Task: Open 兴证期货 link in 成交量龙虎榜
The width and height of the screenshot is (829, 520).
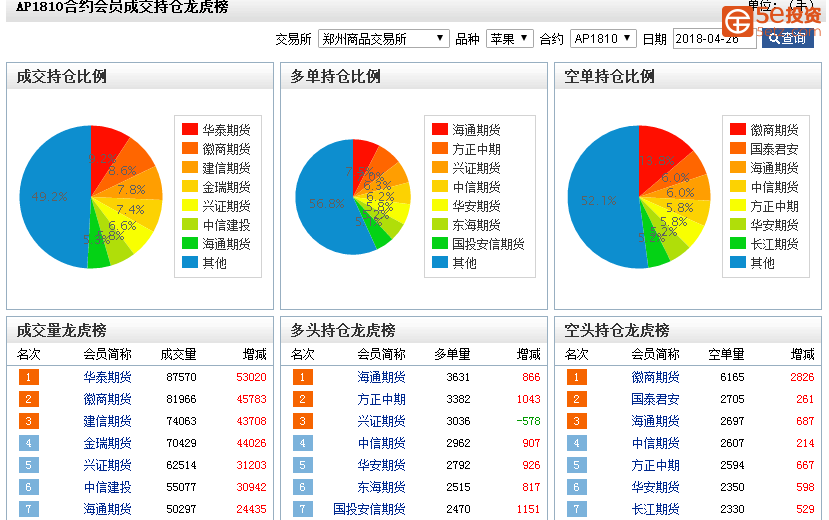Action: (107, 465)
